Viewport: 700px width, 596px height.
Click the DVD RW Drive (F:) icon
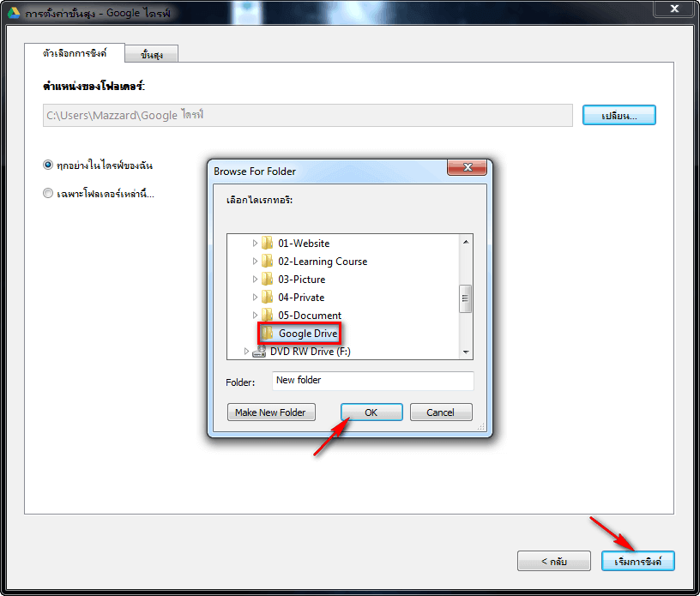click(x=259, y=352)
